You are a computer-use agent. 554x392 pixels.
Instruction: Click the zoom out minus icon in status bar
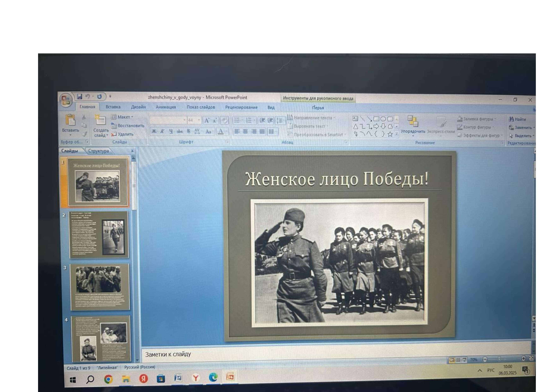(485, 359)
